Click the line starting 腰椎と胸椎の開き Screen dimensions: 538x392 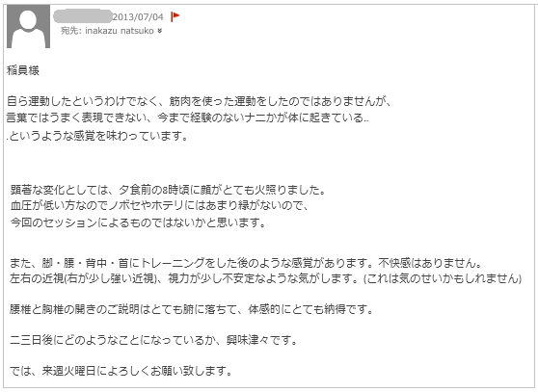191,309
